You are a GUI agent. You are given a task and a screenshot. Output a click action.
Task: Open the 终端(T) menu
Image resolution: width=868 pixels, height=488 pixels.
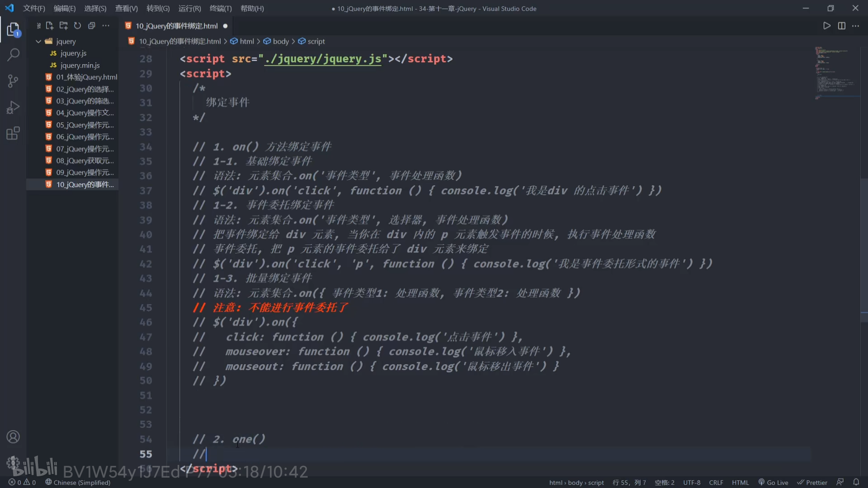(x=221, y=8)
